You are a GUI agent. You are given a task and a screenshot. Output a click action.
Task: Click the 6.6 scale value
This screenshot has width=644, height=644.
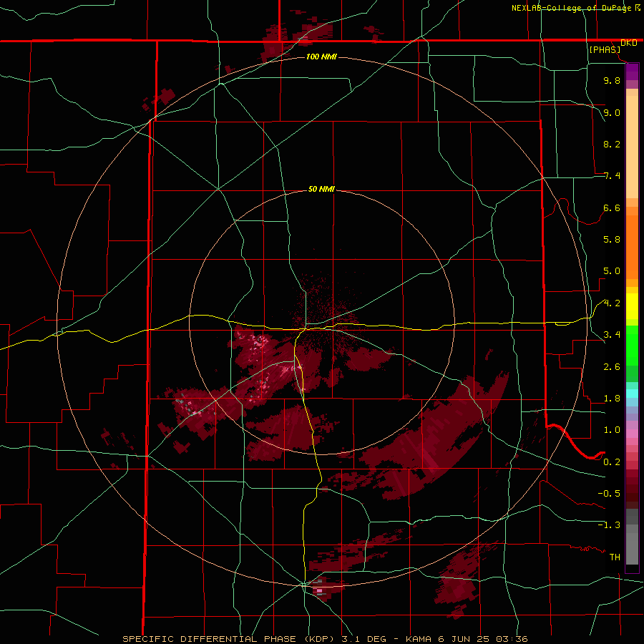[612, 208]
